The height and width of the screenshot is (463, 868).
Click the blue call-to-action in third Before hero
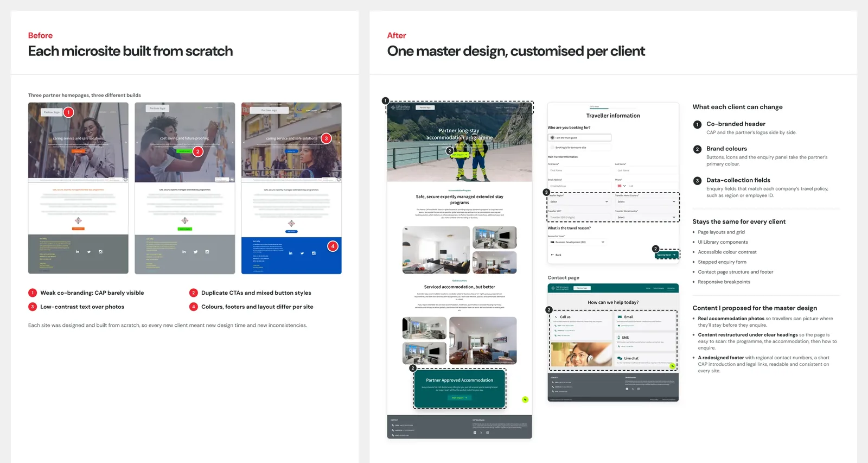point(291,151)
